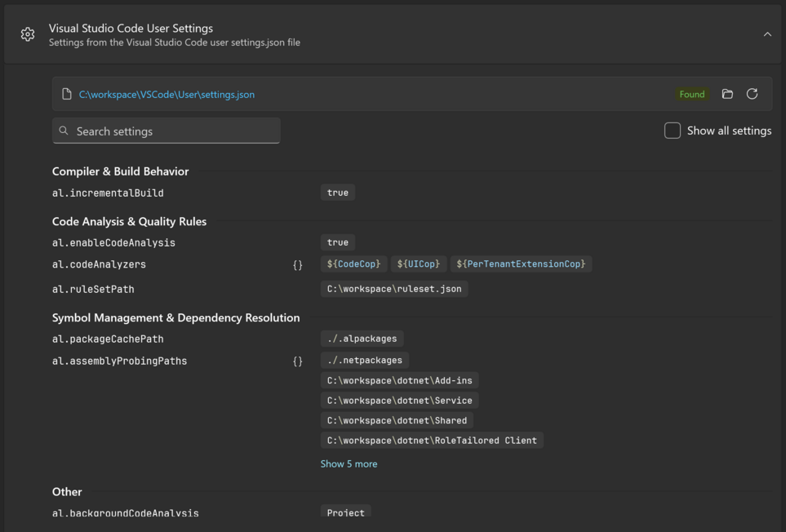The height and width of the screenshot is (532, 786).
Task: Click the RoleTailored Client path value
Action: click(x=432, y=441)
